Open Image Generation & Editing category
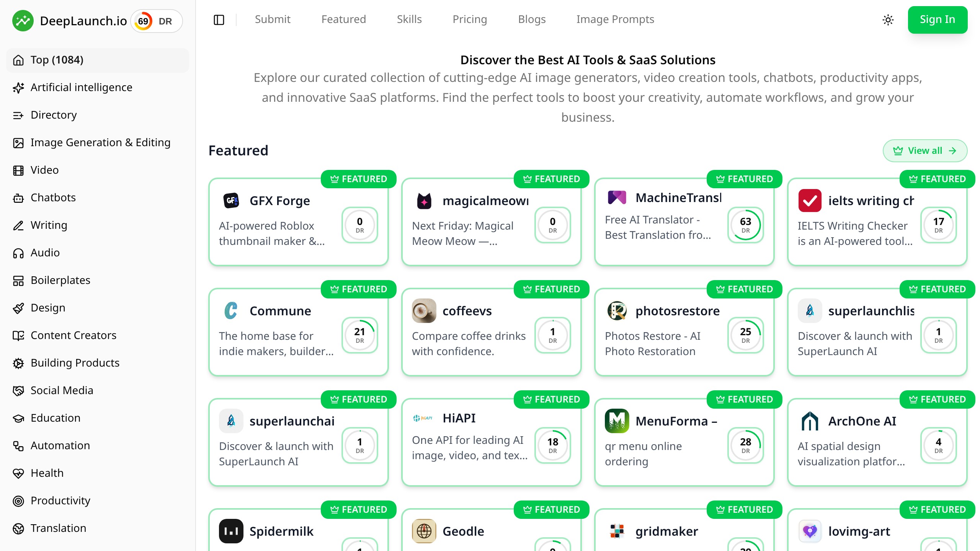This screenshot has width=980, height=551. point(98,142)
